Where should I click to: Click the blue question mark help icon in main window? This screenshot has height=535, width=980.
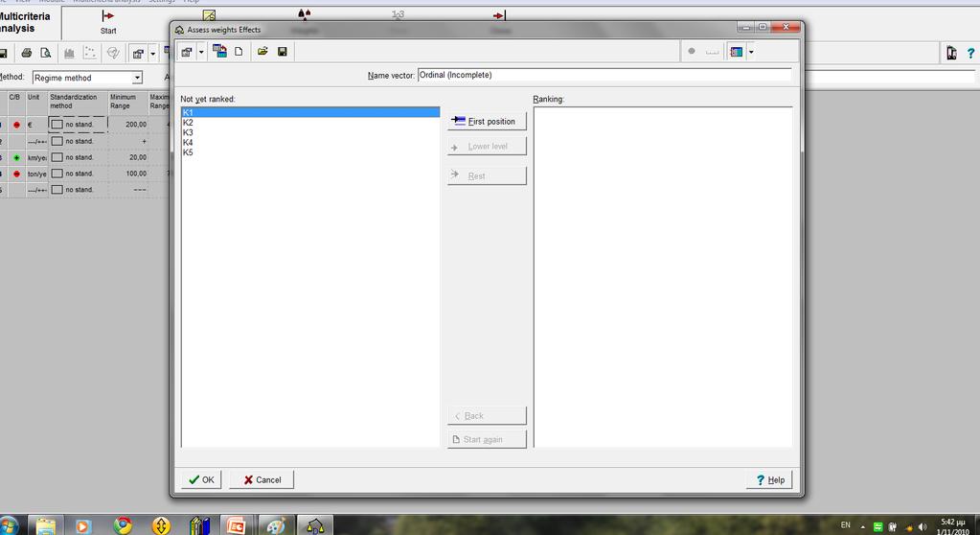point(970,54)
